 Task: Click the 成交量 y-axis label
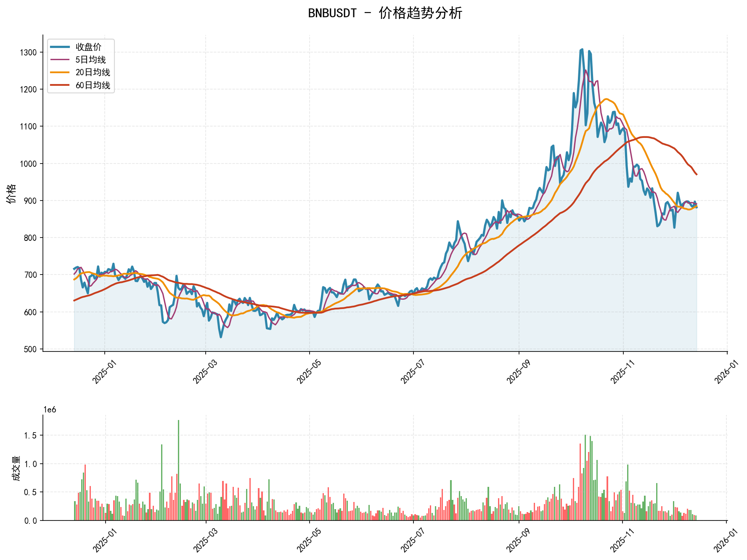(x=16, y=468)
